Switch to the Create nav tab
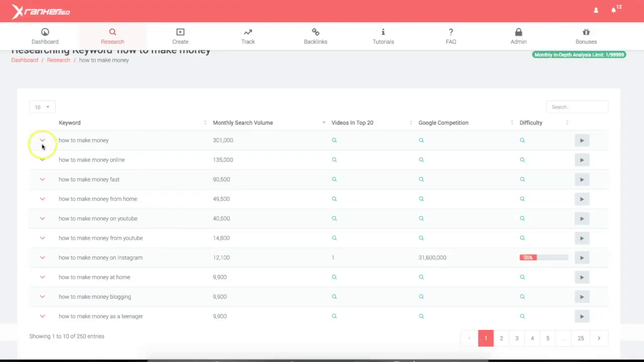Image resolution: width=644 pixels, height=362 pixels. tap(180, 36)
